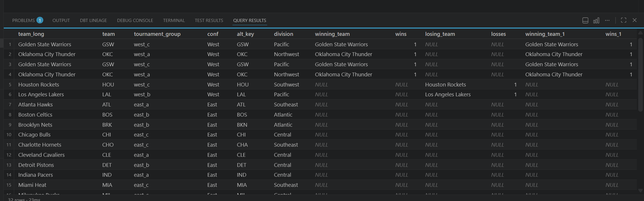
Task: Click the Miami Heat cell
Action: click(32, 185)
